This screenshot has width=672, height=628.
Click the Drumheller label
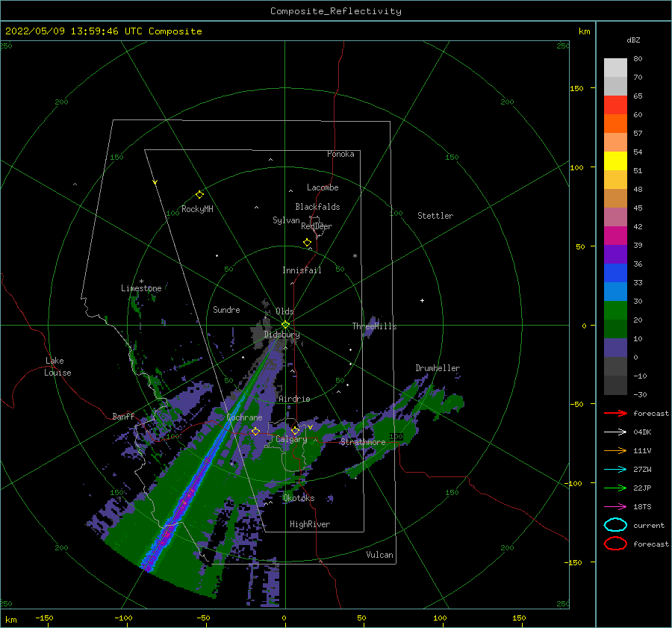438,368
